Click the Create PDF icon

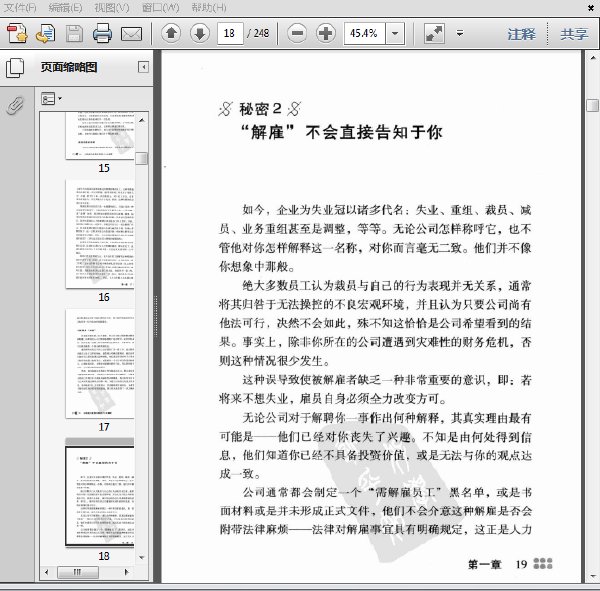[17, 33]
